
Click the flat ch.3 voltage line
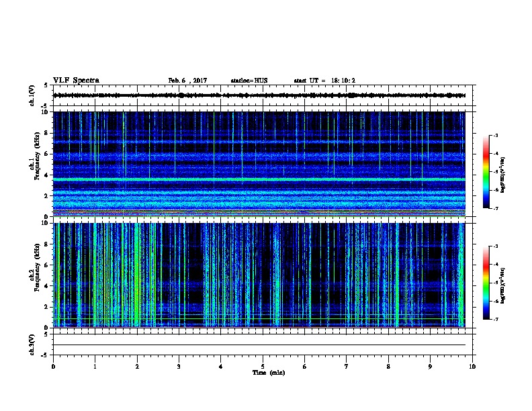259,345
